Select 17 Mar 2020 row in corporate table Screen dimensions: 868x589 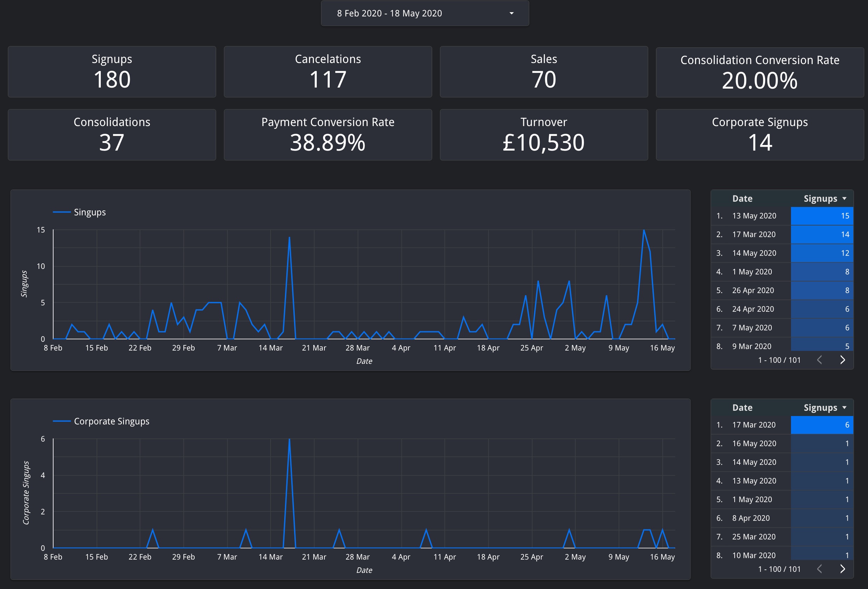click(x=782, y=425)
